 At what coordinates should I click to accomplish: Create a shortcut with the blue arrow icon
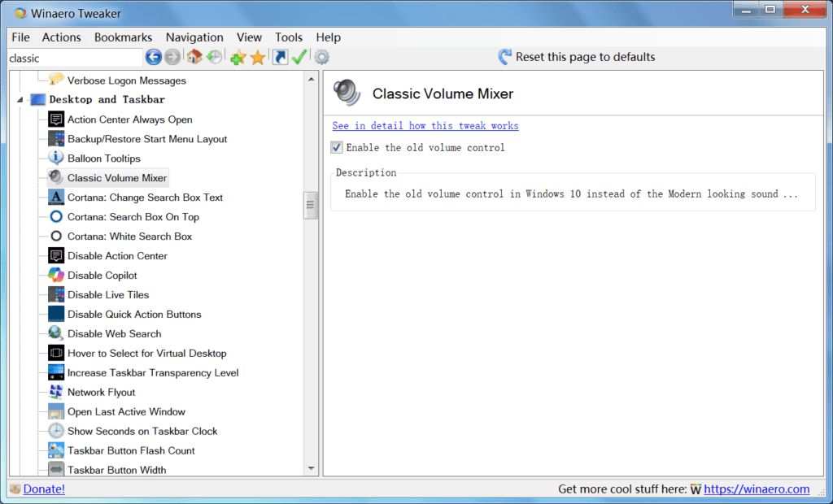tap(279, 57)
